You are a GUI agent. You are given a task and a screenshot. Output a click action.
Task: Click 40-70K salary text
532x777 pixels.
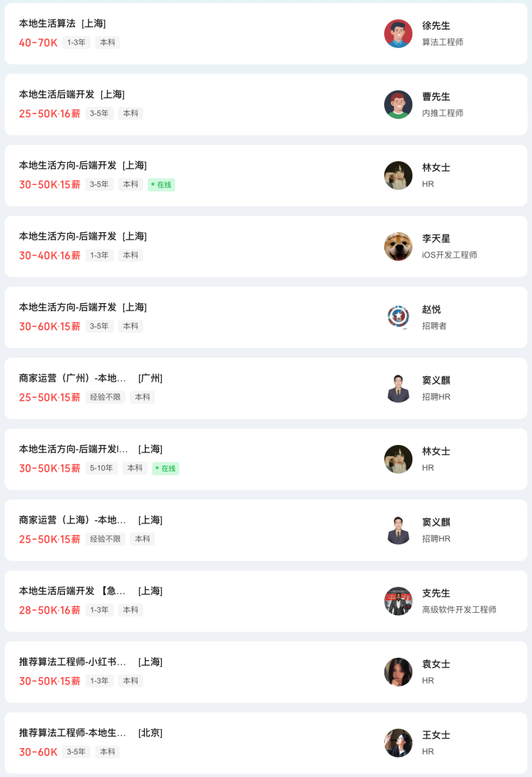38,43
